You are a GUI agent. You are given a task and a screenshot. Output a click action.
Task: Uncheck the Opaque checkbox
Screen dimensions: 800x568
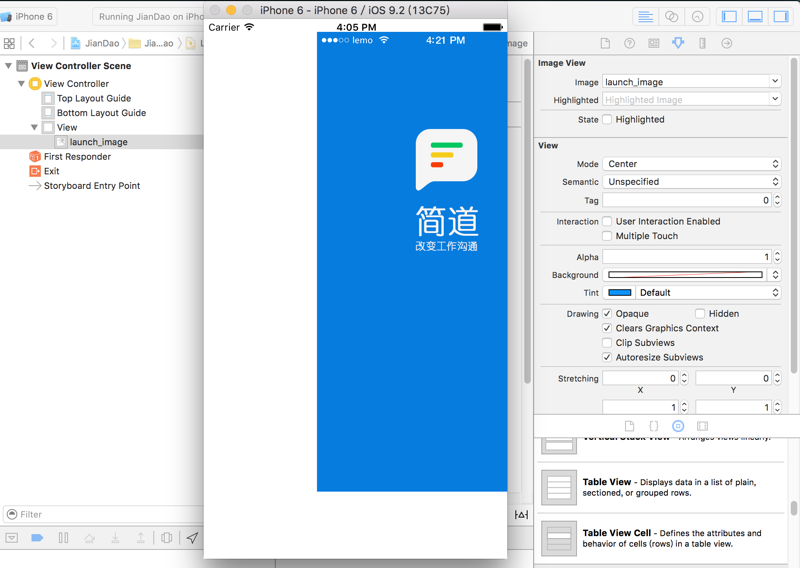[607, 313]
